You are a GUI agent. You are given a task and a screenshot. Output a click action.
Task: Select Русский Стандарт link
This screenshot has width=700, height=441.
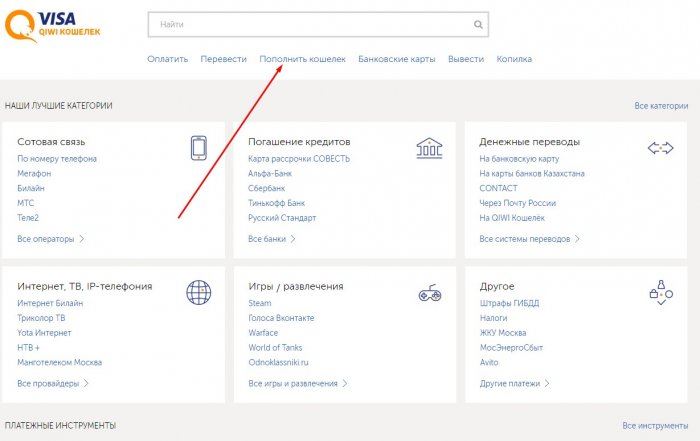click(282, 218)
